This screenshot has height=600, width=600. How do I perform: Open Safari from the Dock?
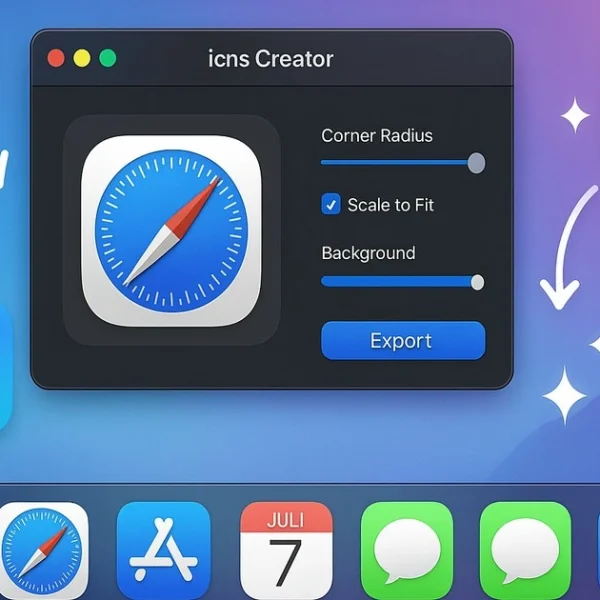42,550
